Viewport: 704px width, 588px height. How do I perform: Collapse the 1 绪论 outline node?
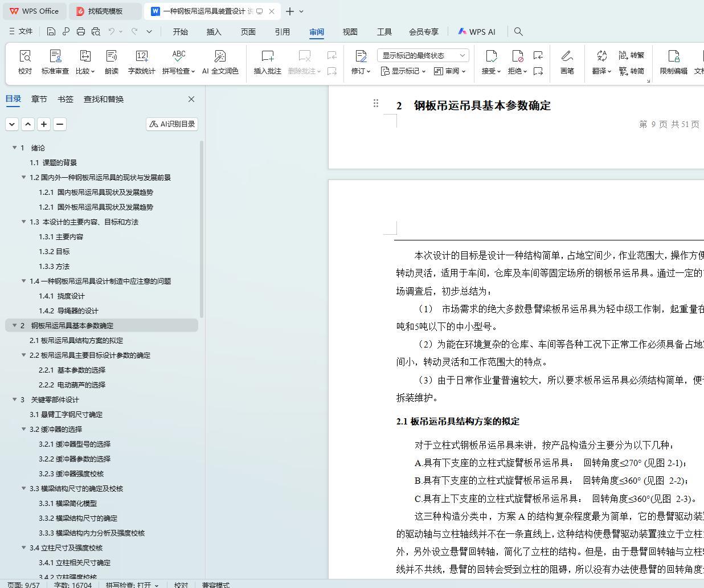click(x=15, y=148)
